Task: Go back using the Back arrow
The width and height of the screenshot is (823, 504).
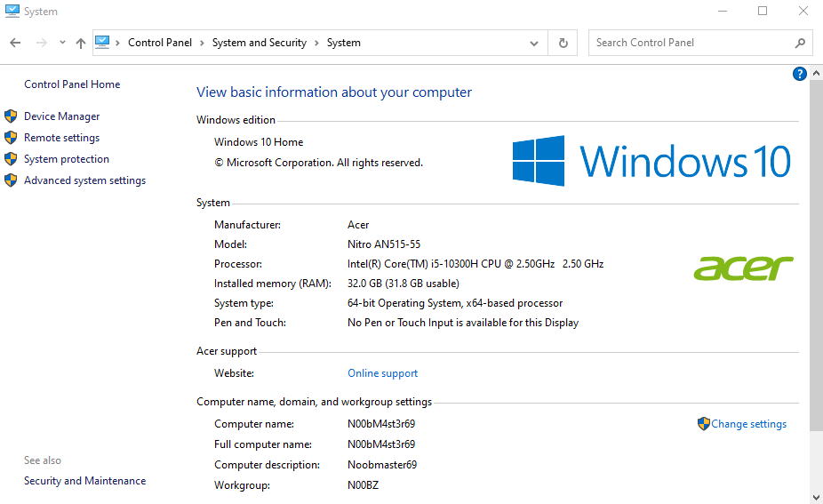Action: pyautogui.click(x=15, y=43)
